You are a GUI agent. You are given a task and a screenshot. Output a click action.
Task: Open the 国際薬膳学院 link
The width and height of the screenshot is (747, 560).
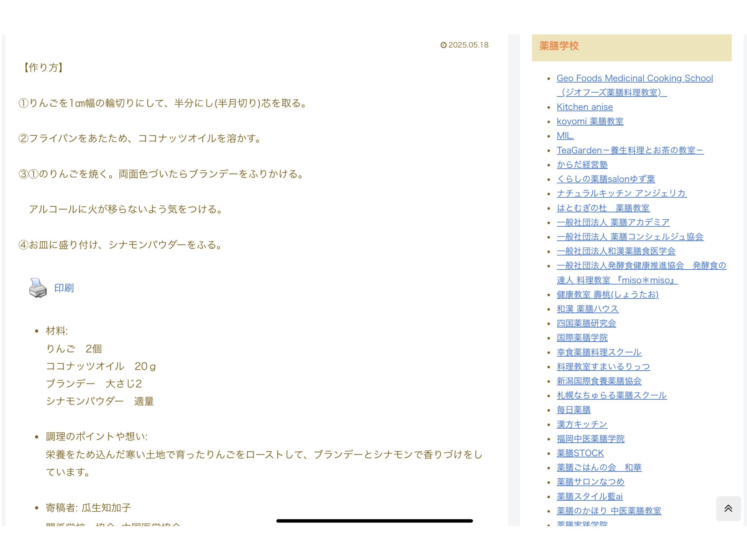(x=582, y=338)
